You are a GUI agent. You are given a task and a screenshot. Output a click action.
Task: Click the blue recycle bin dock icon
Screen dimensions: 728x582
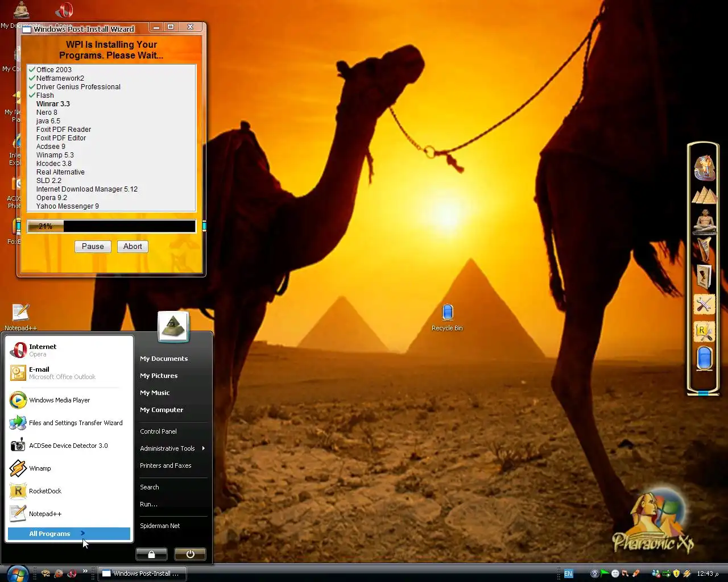pos(704,359)
